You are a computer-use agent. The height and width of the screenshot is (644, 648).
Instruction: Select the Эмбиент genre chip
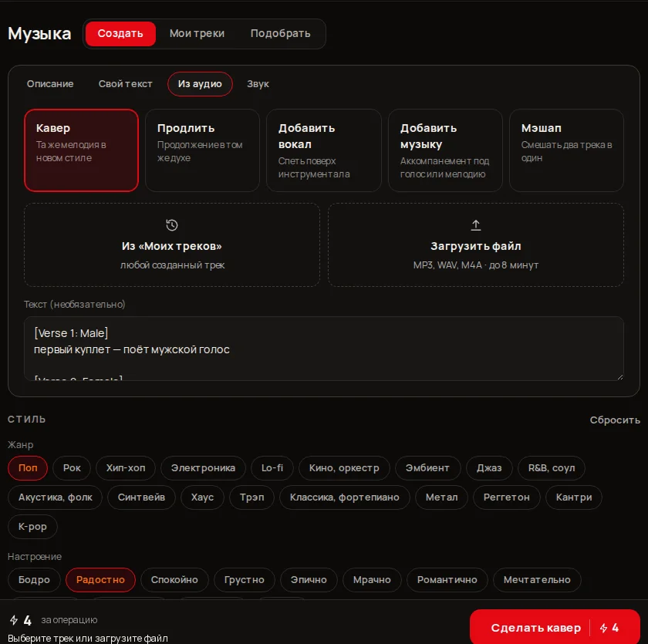427,468
